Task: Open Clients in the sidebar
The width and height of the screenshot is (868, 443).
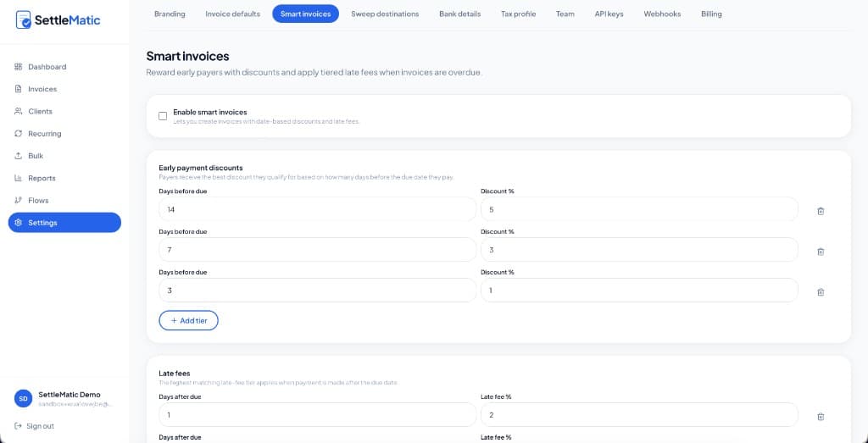Action: tap(64, 111)
